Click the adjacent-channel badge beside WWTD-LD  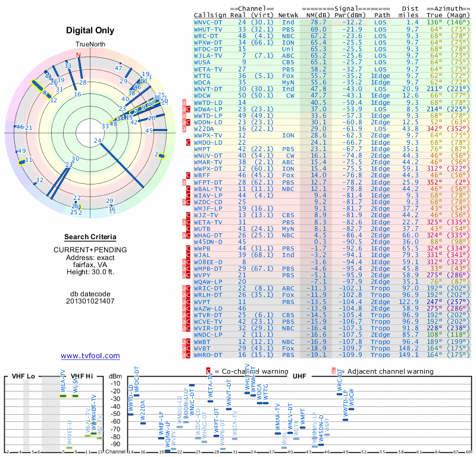click(184, 102)
